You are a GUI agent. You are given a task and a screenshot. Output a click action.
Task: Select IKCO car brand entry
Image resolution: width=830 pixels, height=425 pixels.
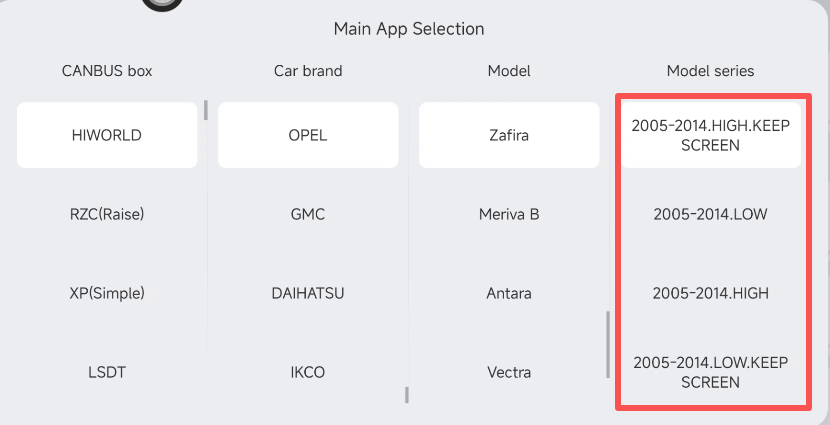click(x=308, y=372)
